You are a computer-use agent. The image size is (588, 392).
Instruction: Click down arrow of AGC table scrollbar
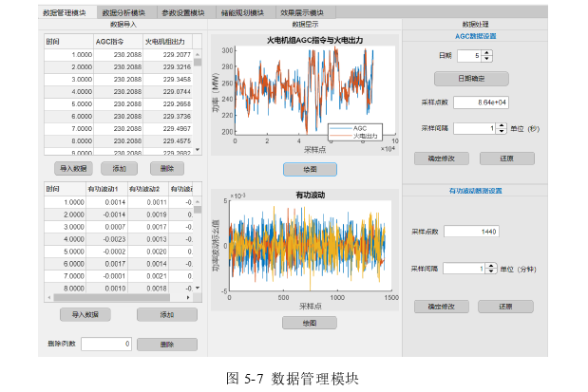coord(198,150)
